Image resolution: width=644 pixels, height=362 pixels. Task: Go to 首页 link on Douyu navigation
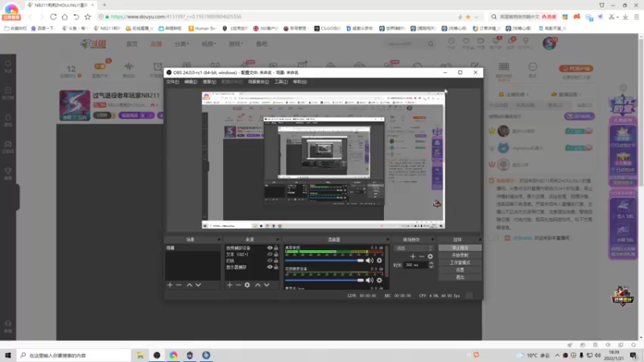(x=132, y=44)
